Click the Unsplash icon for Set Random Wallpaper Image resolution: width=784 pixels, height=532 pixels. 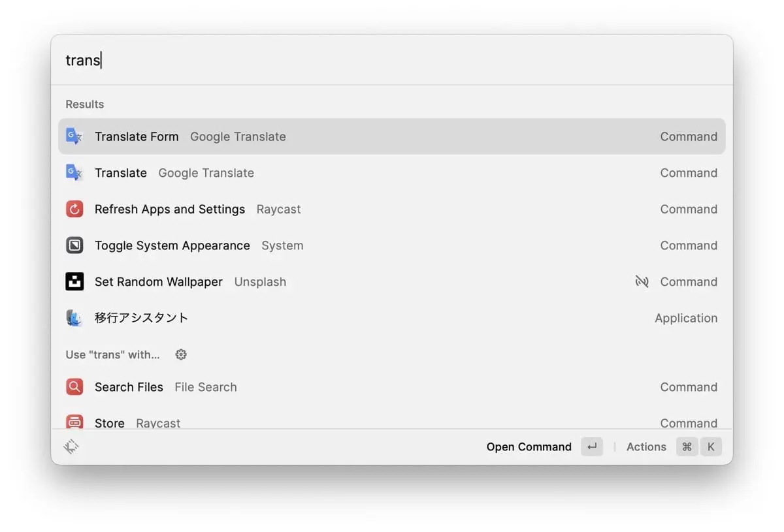point(74,282)
